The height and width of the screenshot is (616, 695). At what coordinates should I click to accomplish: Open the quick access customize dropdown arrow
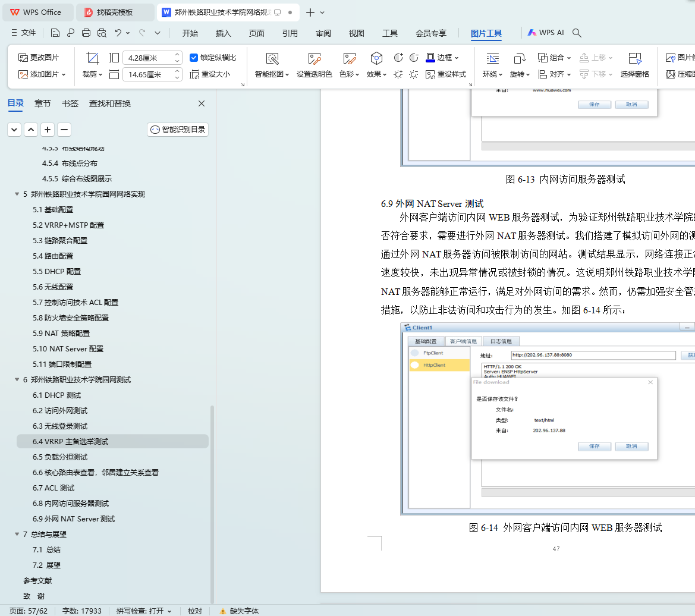pyautogui.click(x=158, y=33)
